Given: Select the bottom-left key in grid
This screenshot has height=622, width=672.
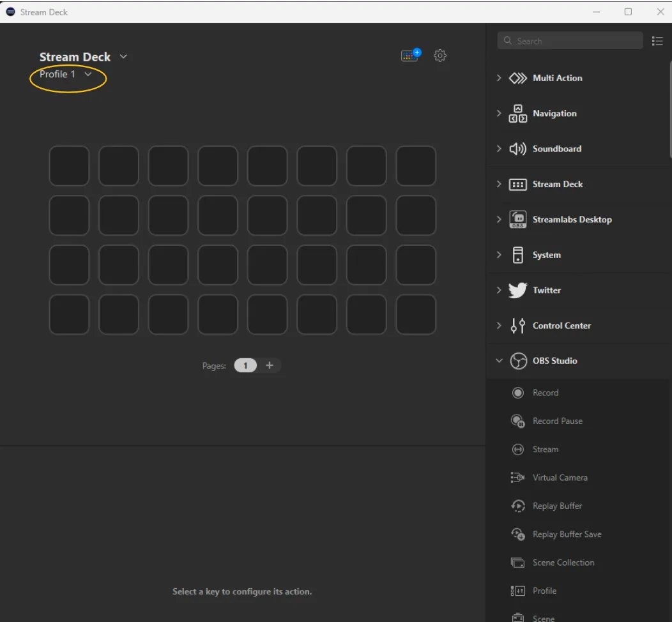Looking at the screenshot, I should [70, 314].
